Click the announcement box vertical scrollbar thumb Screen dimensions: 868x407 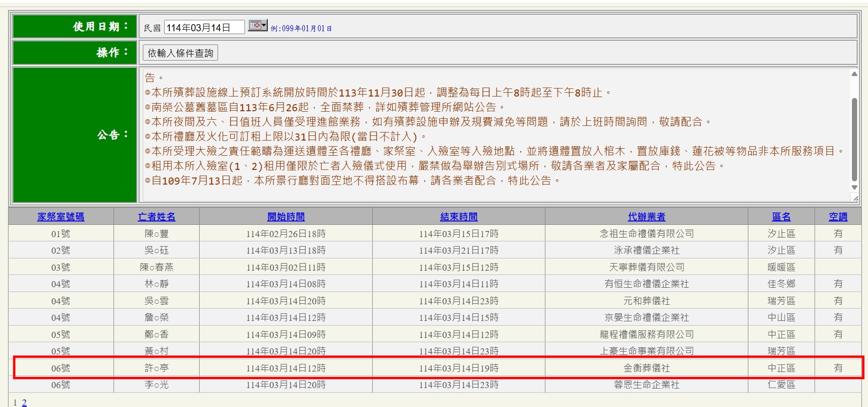[x=854, y=140]
